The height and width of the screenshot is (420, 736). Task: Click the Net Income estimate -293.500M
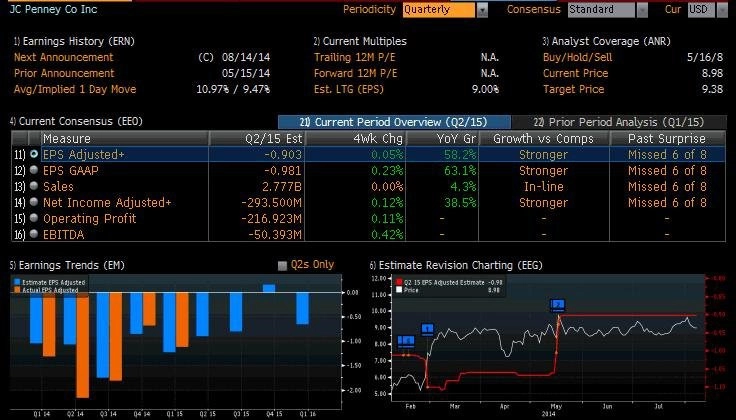(271, 202)
